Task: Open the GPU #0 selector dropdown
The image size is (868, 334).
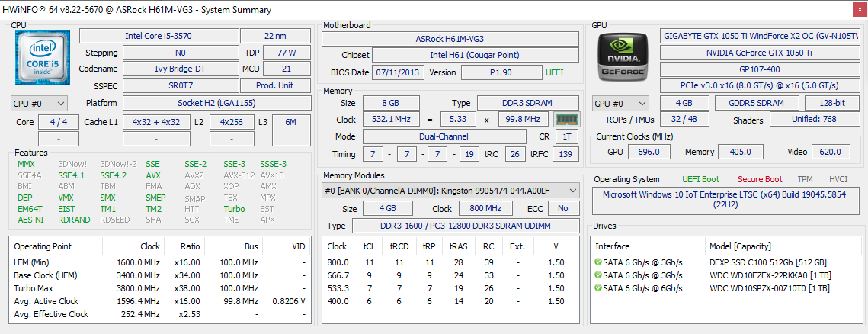Action: (620, 103)
